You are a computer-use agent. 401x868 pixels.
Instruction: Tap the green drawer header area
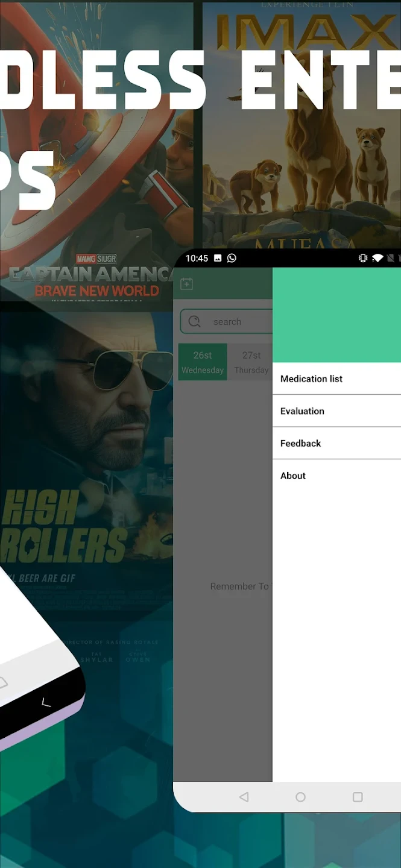tap(336, 315)
